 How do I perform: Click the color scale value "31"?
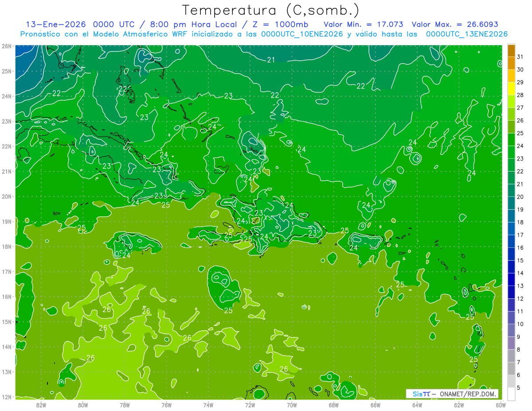pos(520,57)
